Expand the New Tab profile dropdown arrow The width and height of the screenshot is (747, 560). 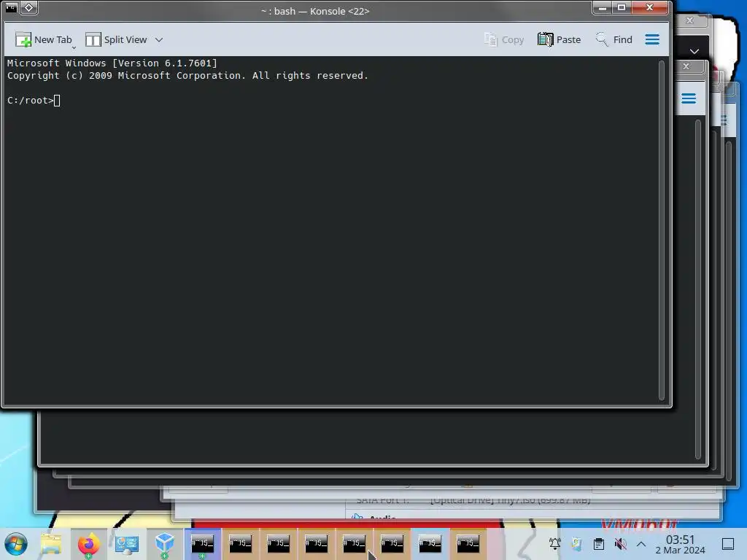click(74, 47)
